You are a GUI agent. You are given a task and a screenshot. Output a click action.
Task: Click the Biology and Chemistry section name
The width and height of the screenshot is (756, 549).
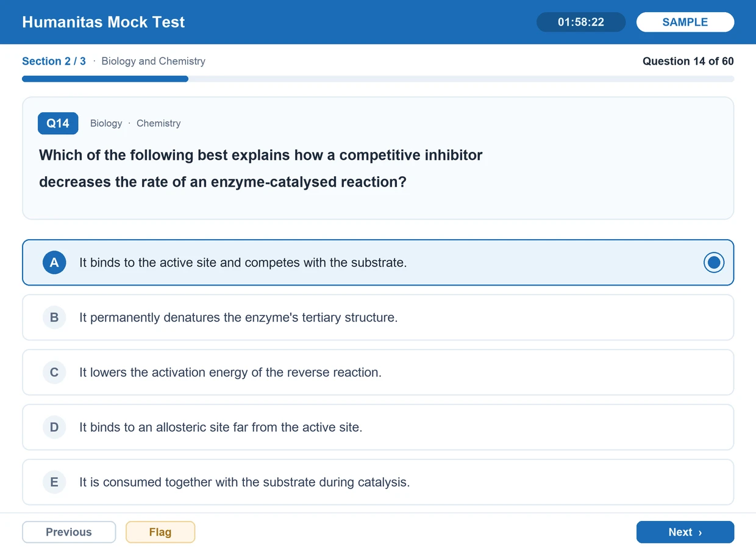(x=154, y=61)
